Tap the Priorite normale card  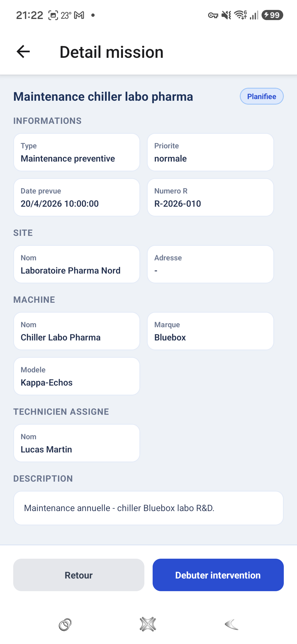click(x=210, y=152)
